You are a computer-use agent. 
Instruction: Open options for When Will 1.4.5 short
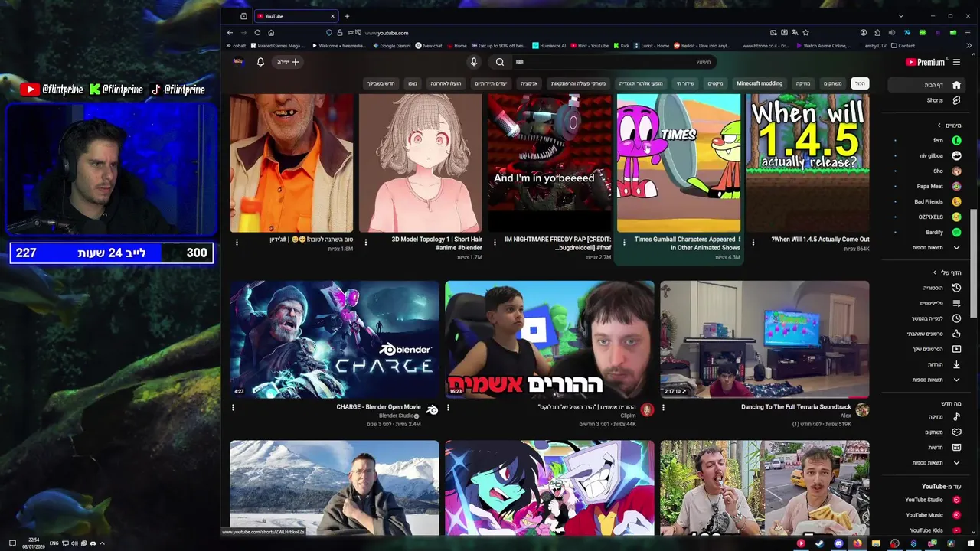pyautogui.click(x=753, y=242)
